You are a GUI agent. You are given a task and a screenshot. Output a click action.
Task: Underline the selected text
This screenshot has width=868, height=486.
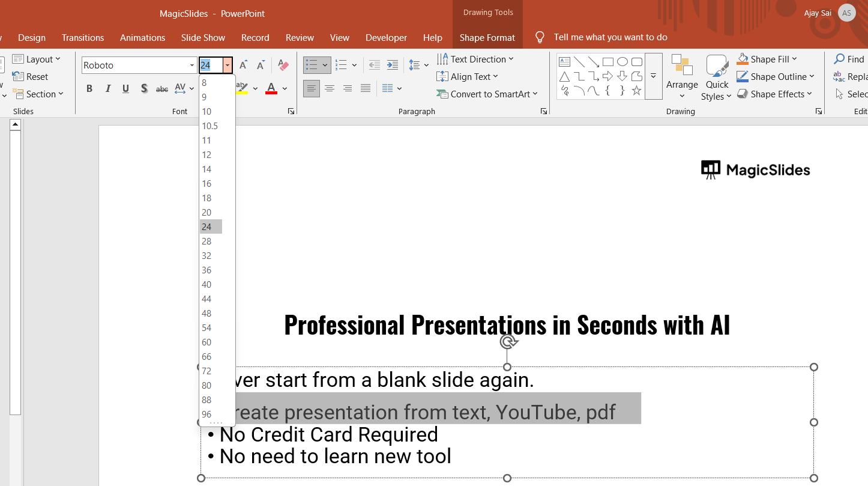[126, 88]
